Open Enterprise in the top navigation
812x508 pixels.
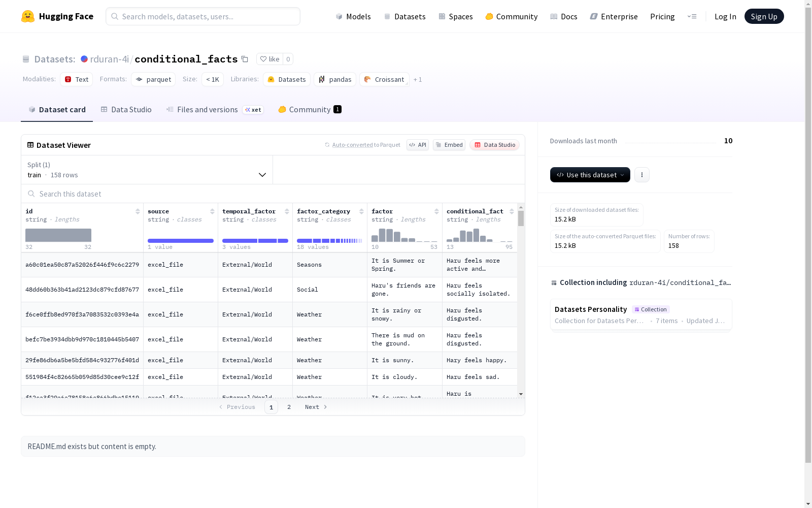[x=614, y=16]
